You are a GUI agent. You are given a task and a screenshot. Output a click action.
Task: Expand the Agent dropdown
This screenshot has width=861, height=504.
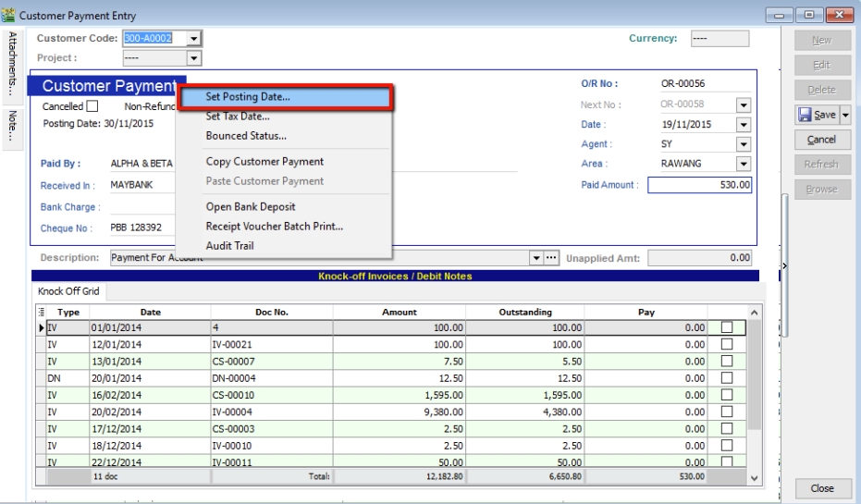[743, 144]
